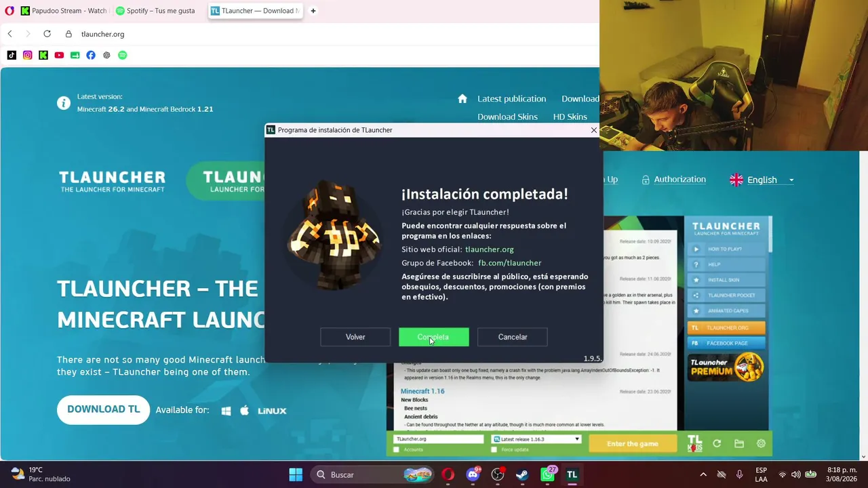
Task: Open the Instagram bookmark
Action: 27,55
